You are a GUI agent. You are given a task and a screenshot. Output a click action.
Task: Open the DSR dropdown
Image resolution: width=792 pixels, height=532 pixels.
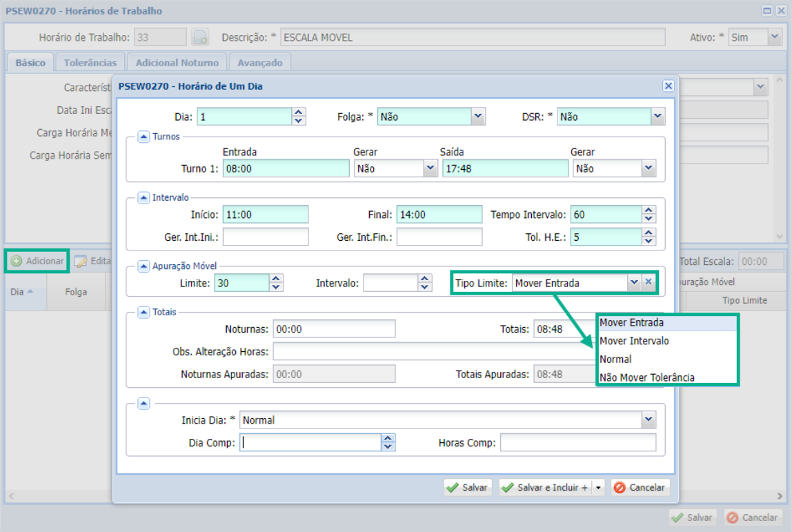658,117
